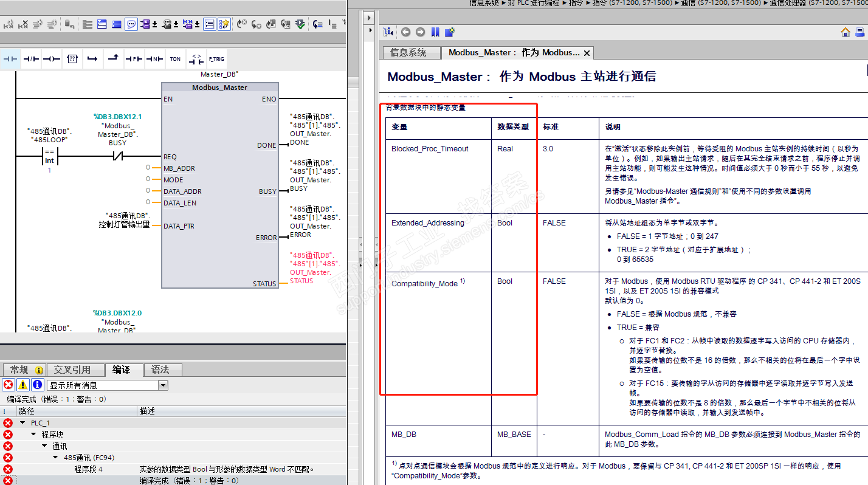Screen dimensions: 868x485
Task: Insert a negative edge N contact
Action: point(154,59)
